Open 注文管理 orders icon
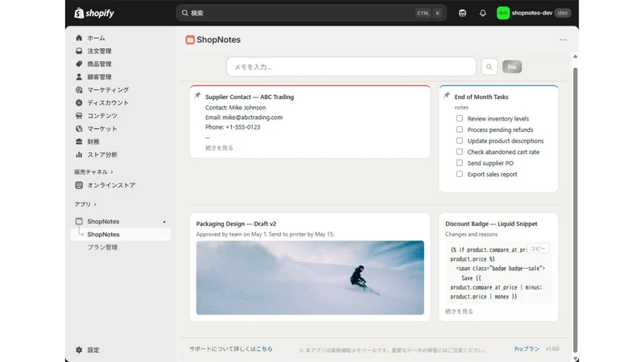The image size is (644, 362). click(x=79, y=51)
